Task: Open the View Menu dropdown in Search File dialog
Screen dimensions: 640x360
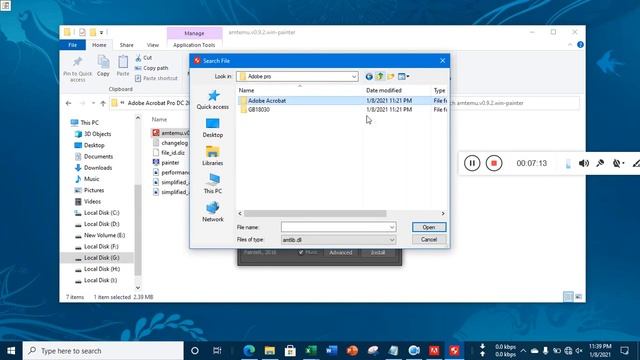Action: point(403,76)
